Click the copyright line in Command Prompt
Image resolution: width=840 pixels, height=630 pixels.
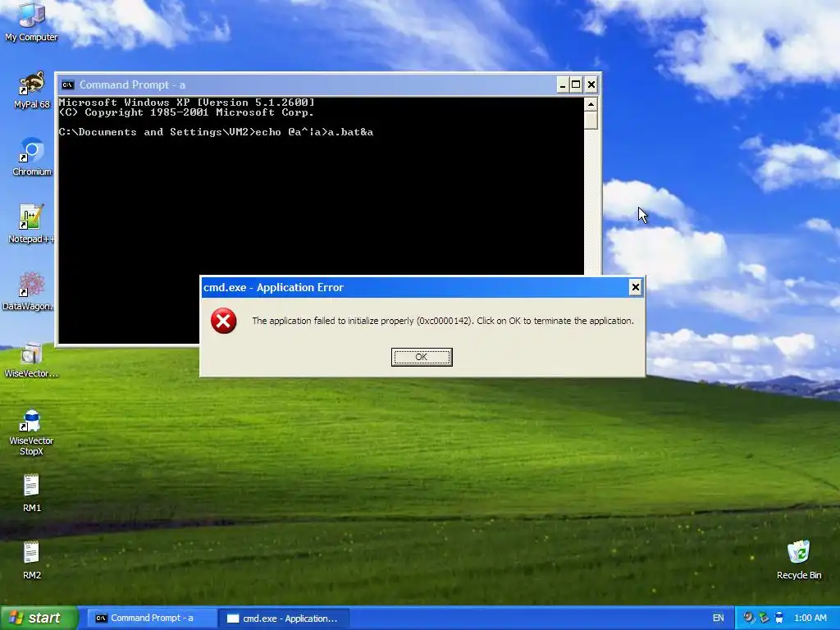click(186, 112)
